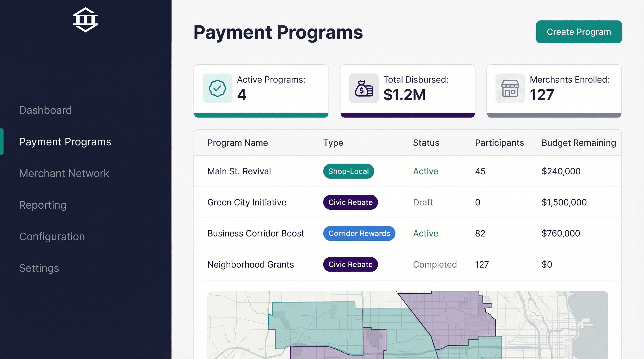Click Active status for Business Corridor Boost
Viewport: 644px width, 359px height.
click(425, 233)
